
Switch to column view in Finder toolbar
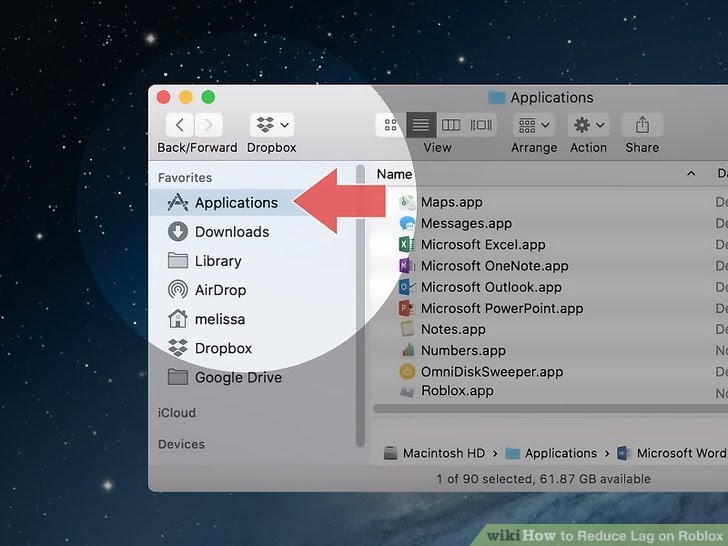tap(451, 125)
